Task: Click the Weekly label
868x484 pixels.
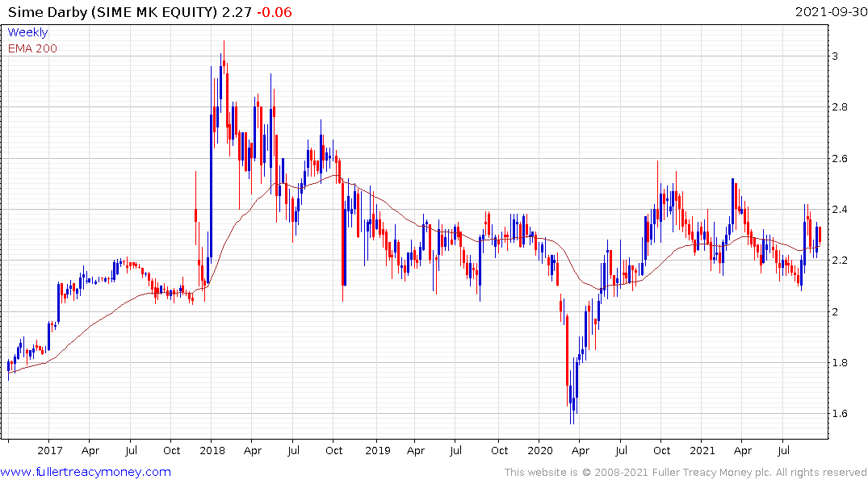Action: click(27, 32)
